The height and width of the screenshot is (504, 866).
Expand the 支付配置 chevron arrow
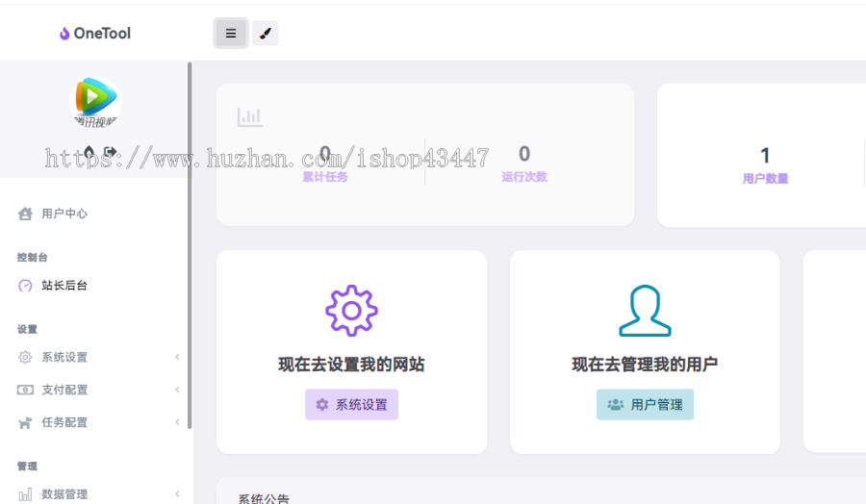(x=177, y=390)
